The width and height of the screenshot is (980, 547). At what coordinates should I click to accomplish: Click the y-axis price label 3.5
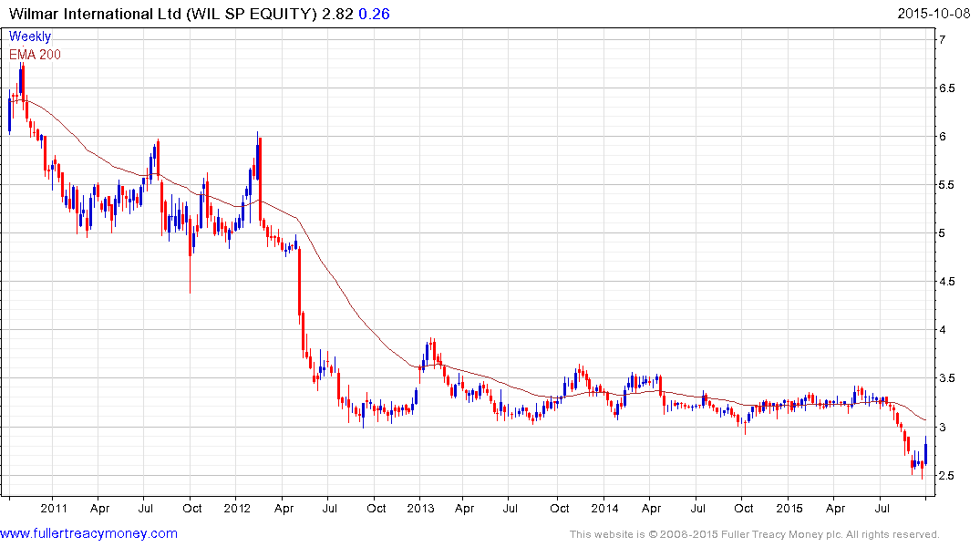pyautogui.click(x=946, y=378)
